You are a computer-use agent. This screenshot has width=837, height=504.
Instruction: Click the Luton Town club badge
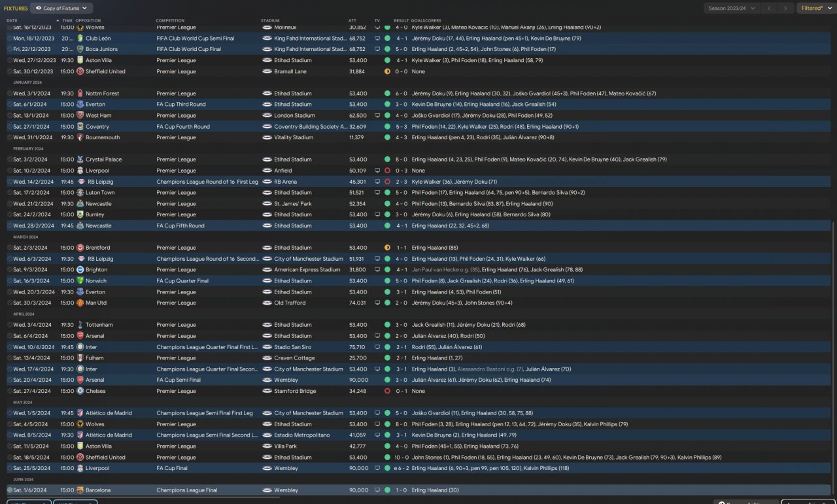(80, 193)
